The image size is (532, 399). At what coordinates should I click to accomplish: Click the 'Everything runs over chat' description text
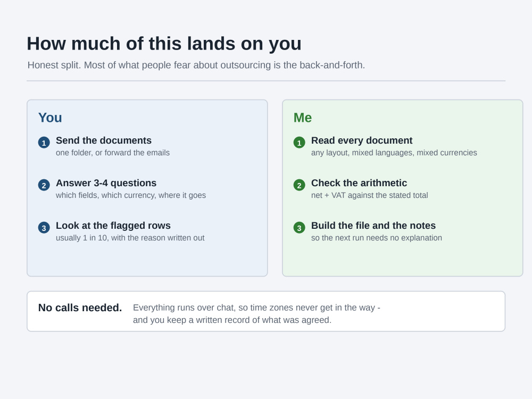pos(256,314)
